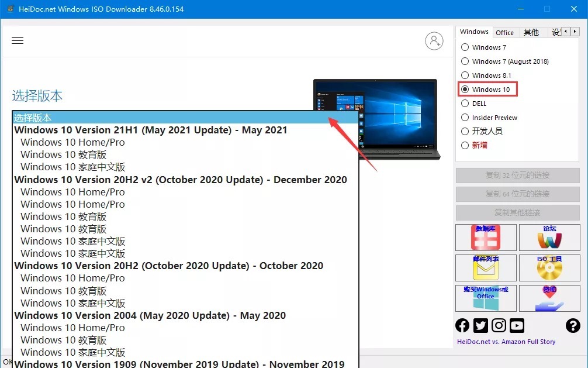Open the ISO 工具 disc icon button
The height and width of the screenshot is (368, 588).
549,267
